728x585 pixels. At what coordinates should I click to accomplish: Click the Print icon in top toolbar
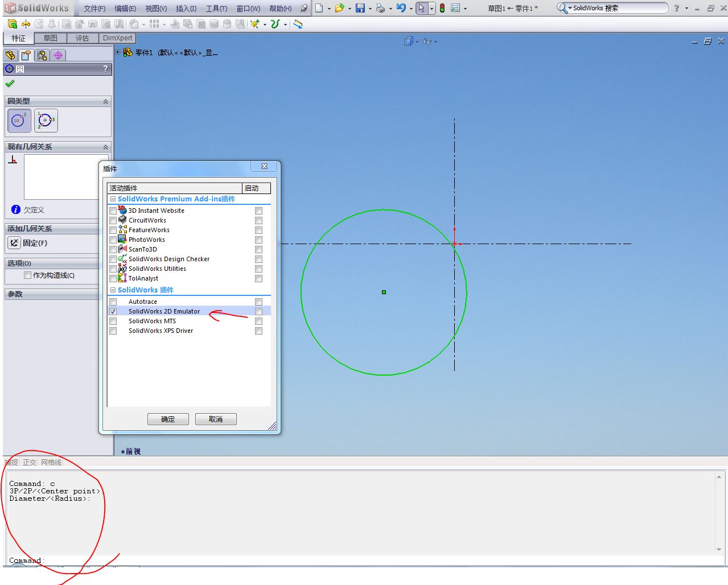tap(380, 8)
